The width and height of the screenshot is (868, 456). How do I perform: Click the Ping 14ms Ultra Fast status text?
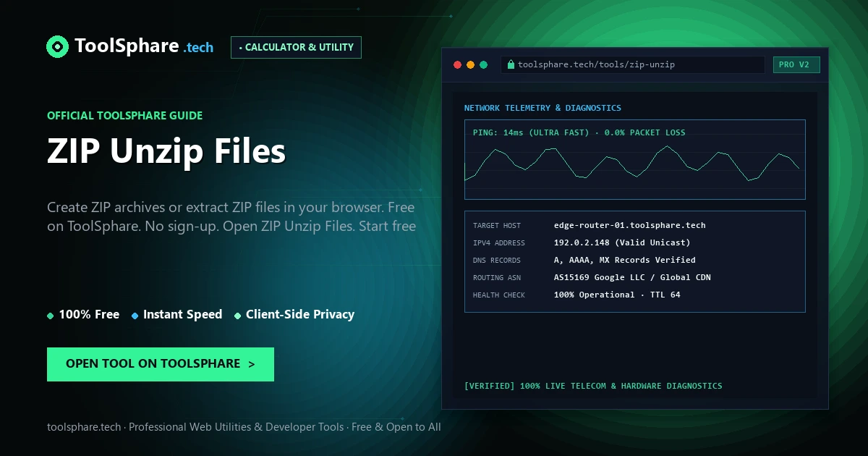pos(579,132)
